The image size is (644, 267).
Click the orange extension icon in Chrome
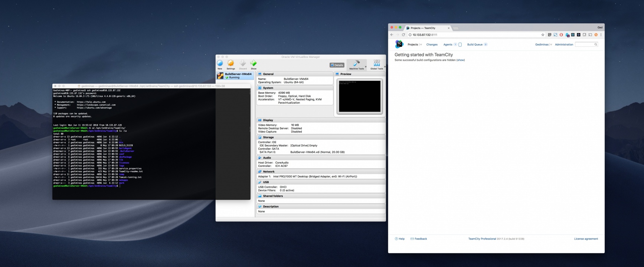click(x=596, y=35)
